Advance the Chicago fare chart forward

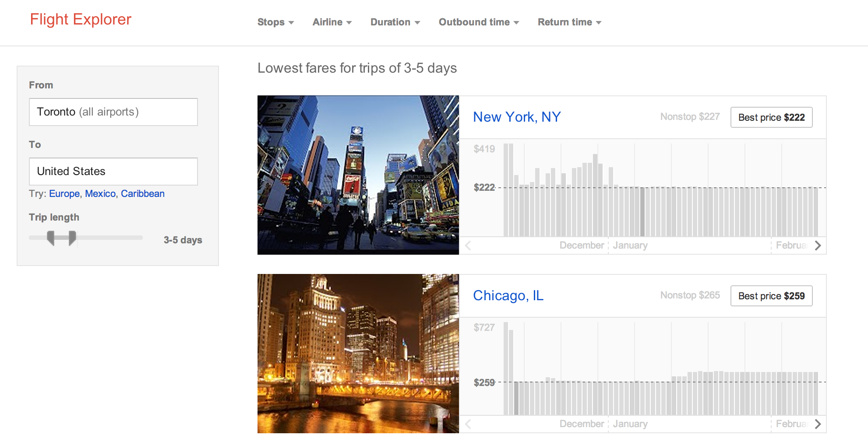click(818, 424)
